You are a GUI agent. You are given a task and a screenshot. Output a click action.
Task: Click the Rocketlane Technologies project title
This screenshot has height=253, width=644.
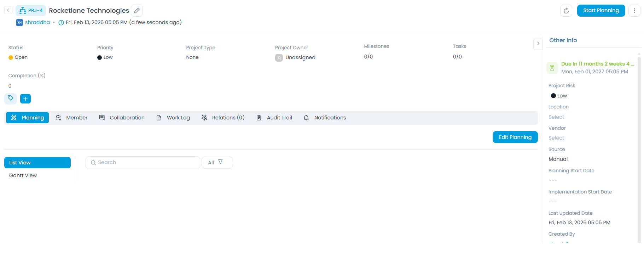[x=89, y=11]
